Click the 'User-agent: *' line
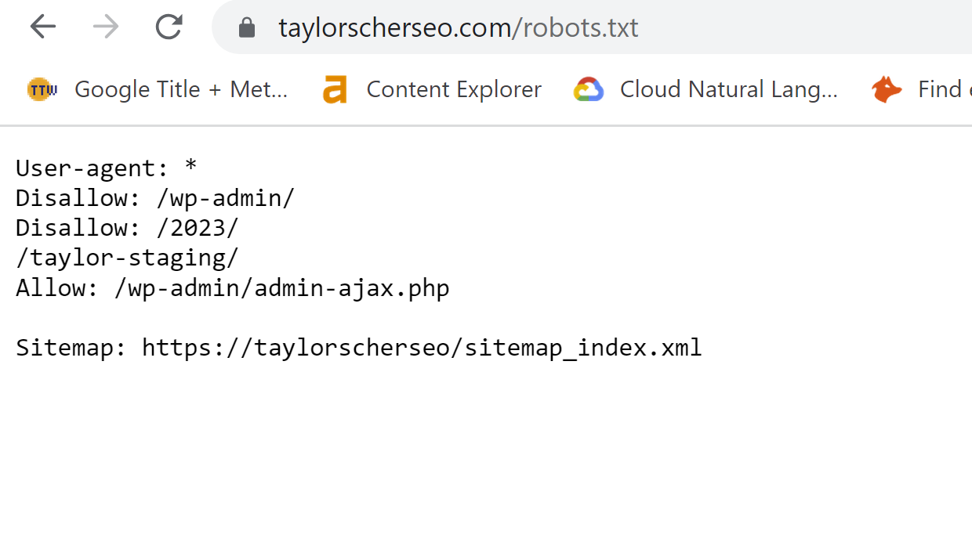This screenshot has width=972, height=560. click(106, 168)
